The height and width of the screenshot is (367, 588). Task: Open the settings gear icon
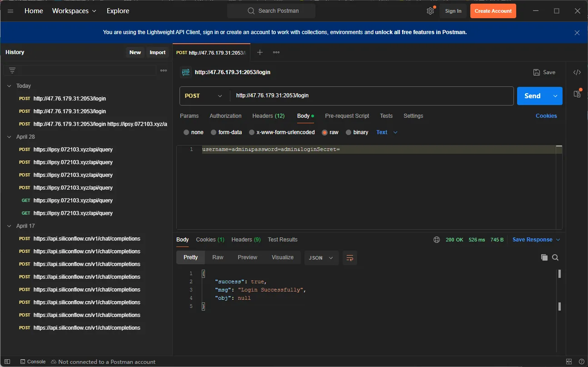(x=430, y=11)
